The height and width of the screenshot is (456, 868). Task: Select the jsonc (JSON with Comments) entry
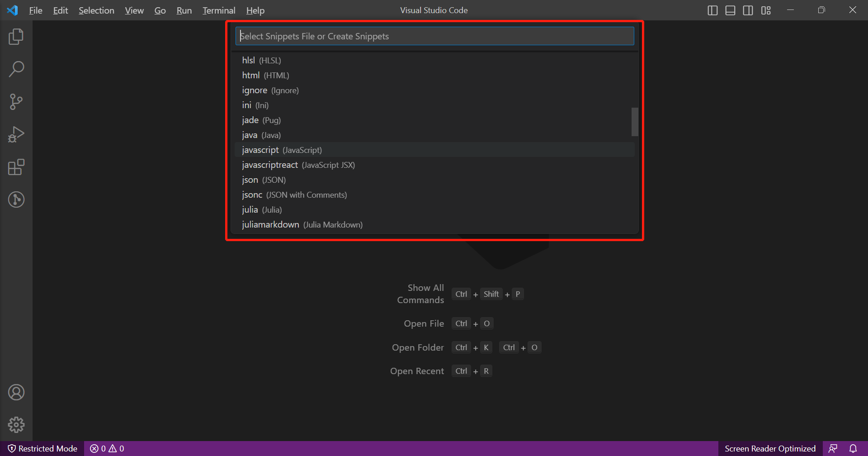(x=434, y=195)
